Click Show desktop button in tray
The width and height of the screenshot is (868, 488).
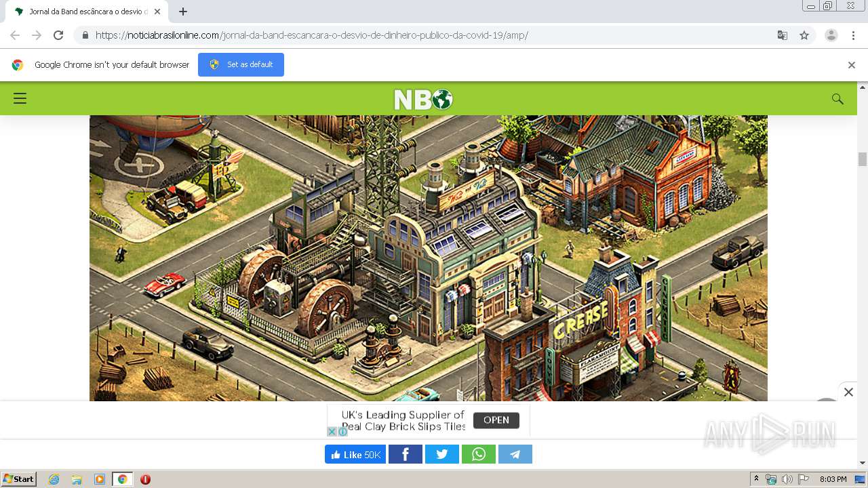(x=861, y=479)
